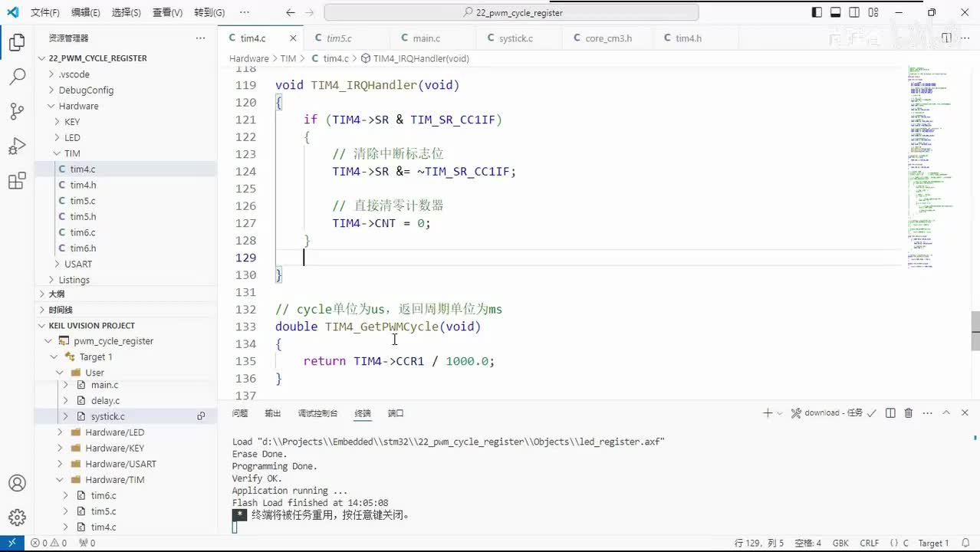
Task: Expand Hardware/USART group in Keil project
Action: click(126, 464)
